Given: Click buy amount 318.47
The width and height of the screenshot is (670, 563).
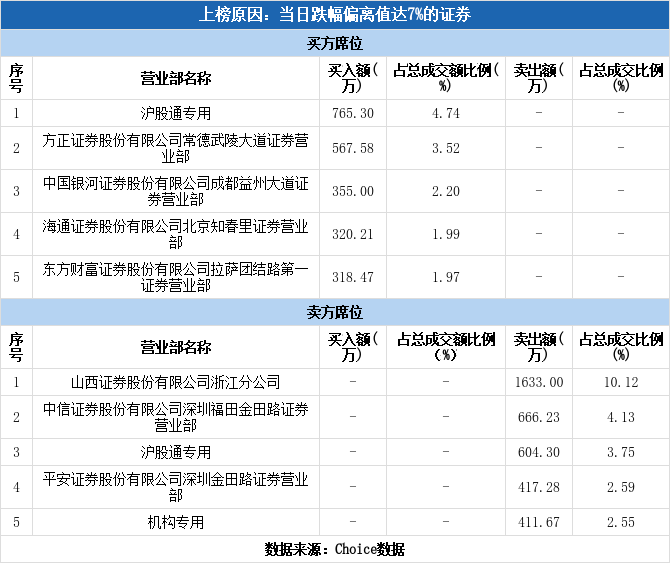Looking at the screenshot, I should (353, 277).
